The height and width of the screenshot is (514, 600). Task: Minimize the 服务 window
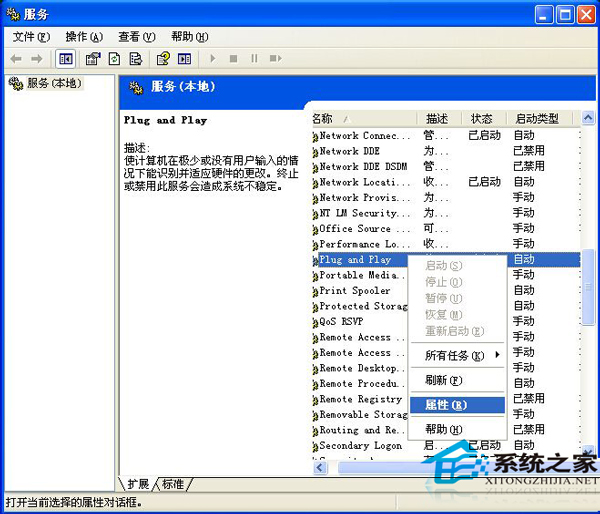pyautogui.click(x=544, y=15)
